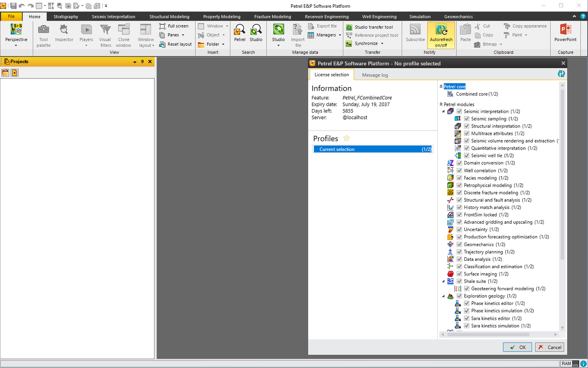
Task: Click Reset layout
Action: coord(175,44)
